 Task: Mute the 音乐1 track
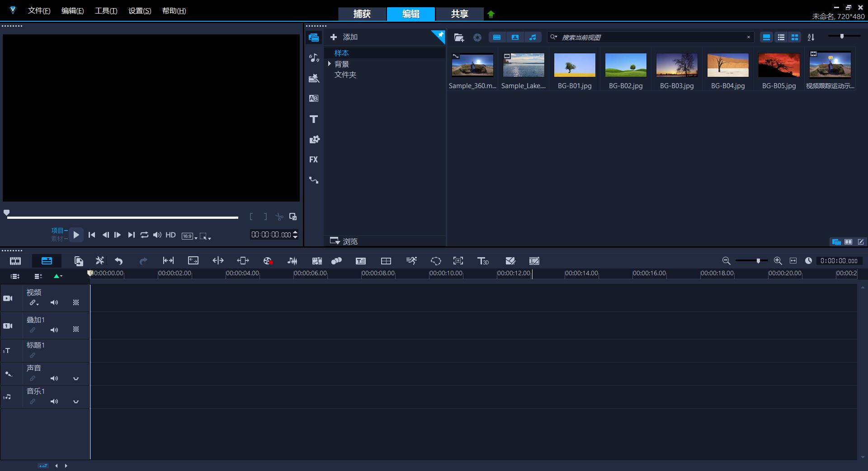tap(54, 401)
